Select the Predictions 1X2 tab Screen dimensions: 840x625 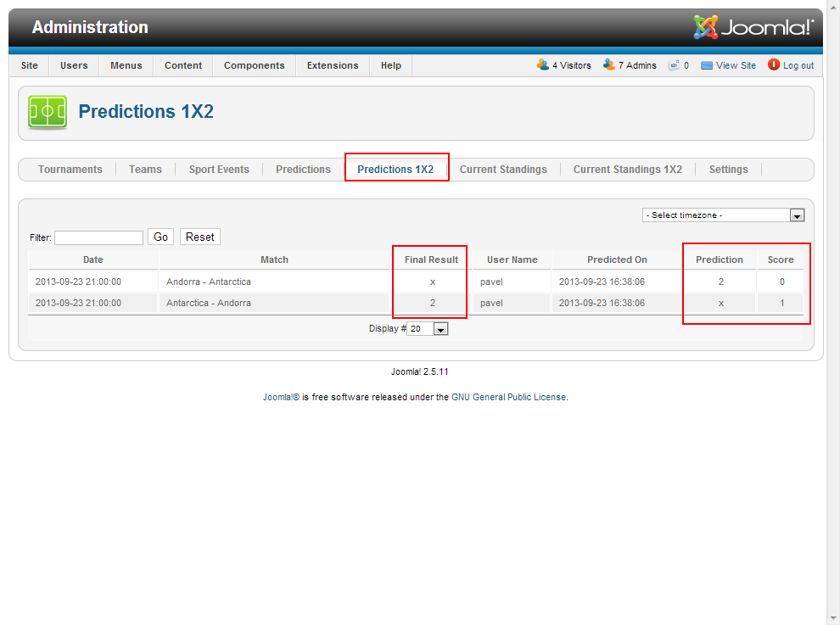pos(395,170)
